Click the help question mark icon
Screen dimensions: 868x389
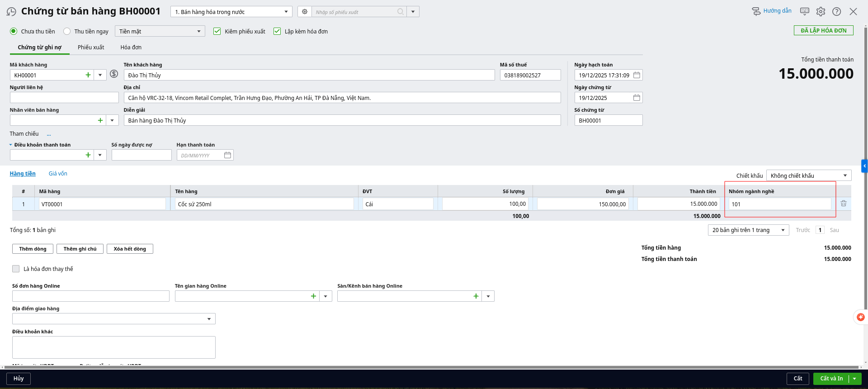click(836, 12)
